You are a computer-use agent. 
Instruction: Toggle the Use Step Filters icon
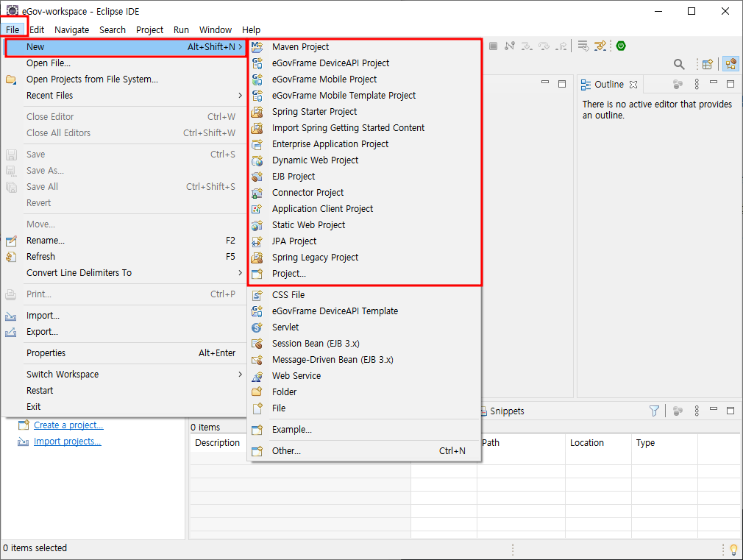600,46
